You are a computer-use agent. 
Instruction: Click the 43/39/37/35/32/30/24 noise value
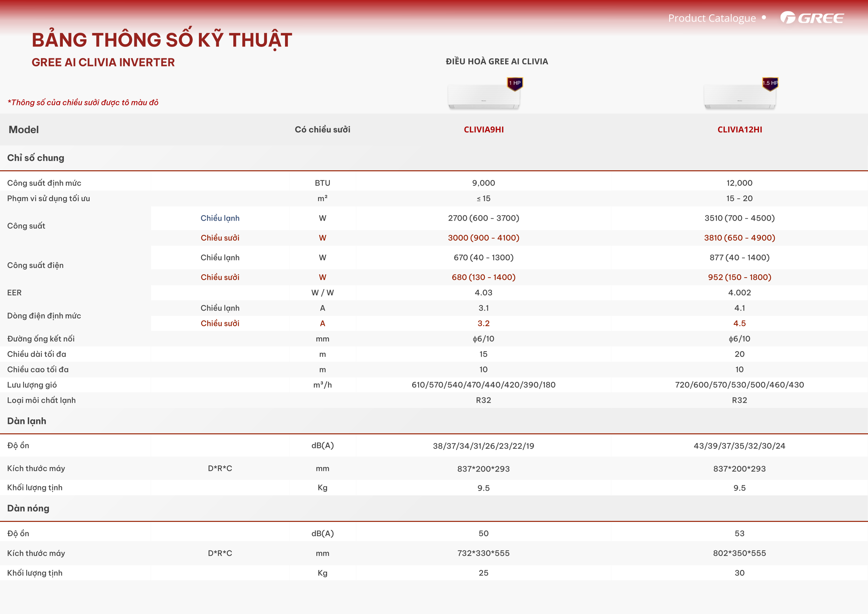tap(740, 446)
